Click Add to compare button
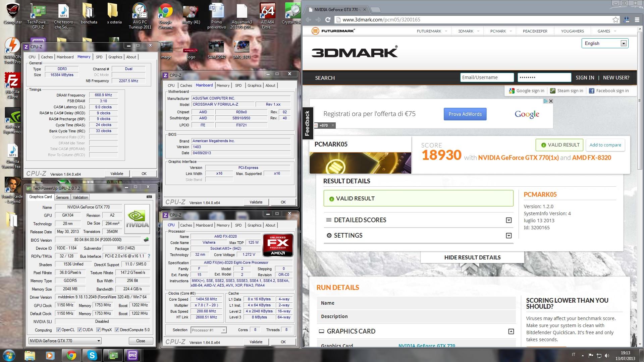The image size is (644, 362). tap(605, 145)
